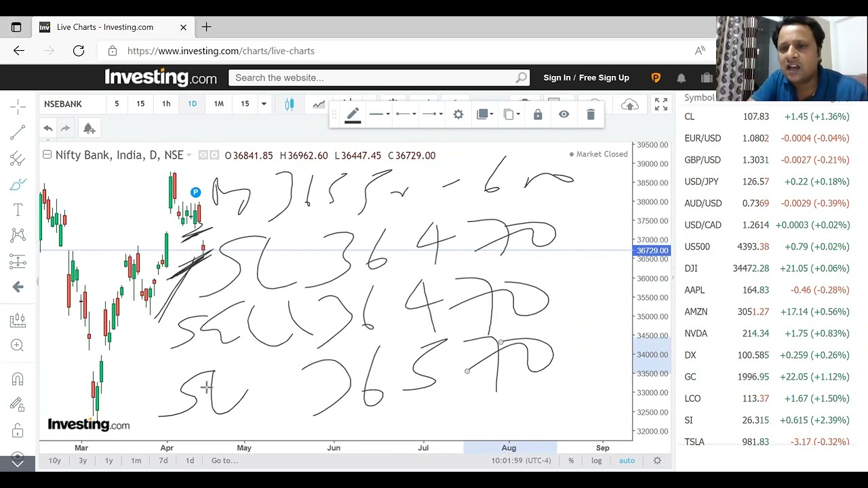Select the crosshair cursor tool
Screen dimensions: 868x488
(18, 106)
